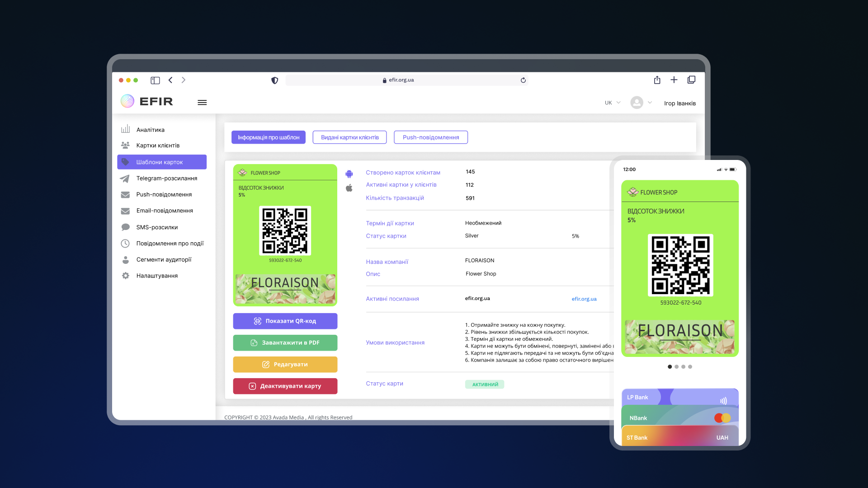Click the QR code on the card preview
The height and width of the screenshot is (488, 868).
[285, 231]
